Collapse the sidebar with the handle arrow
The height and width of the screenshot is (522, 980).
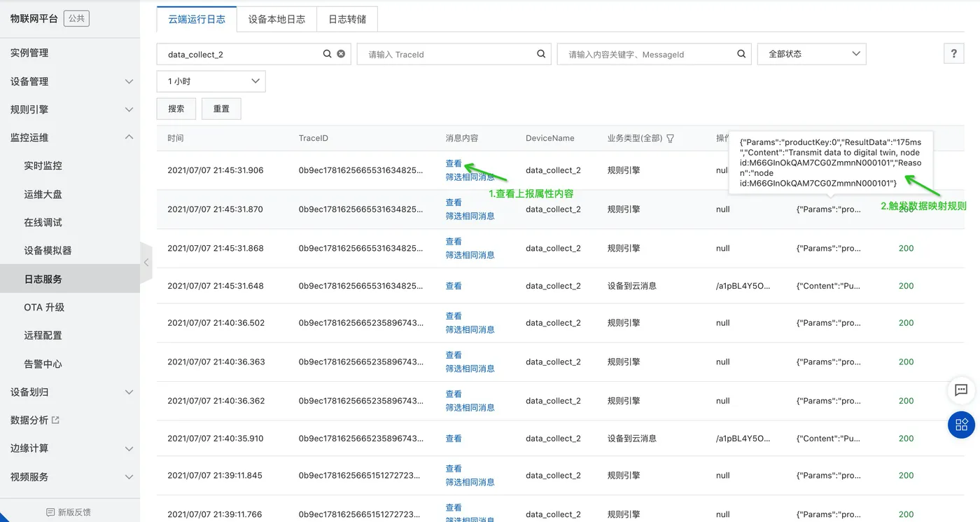[x=146, y=263]
